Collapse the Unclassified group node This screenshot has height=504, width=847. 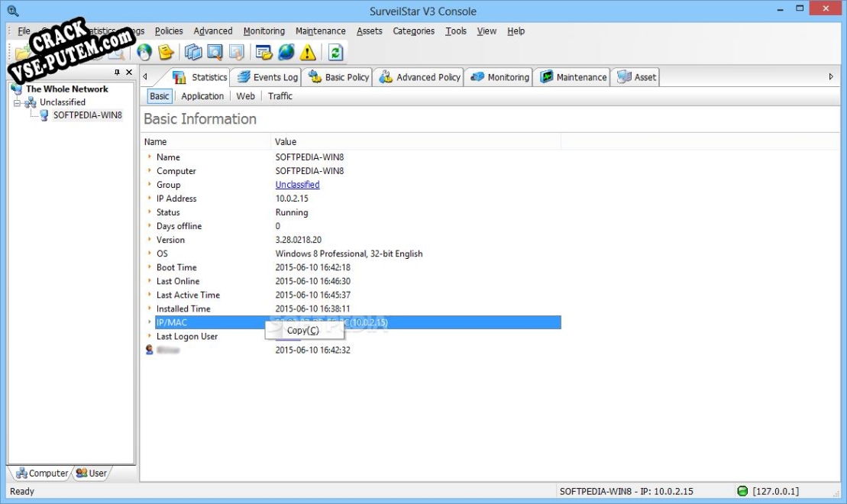pyautogui.click(x=18, y=102)
